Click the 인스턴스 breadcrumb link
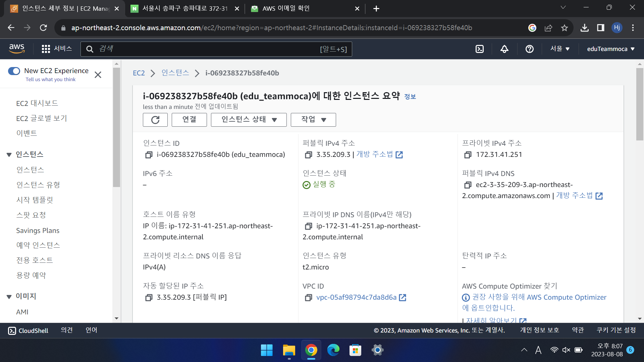This screenshot has width=644, height=362. [x=175, y=73]
